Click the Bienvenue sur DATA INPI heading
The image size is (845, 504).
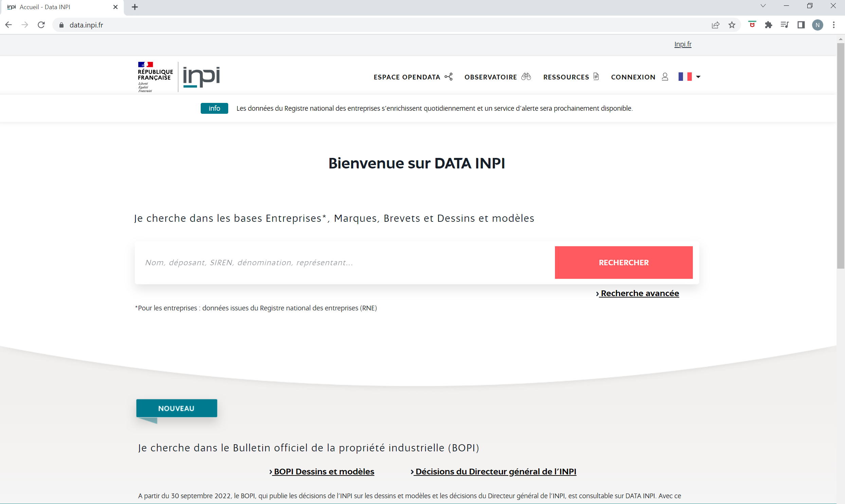[x=417, y=163]
